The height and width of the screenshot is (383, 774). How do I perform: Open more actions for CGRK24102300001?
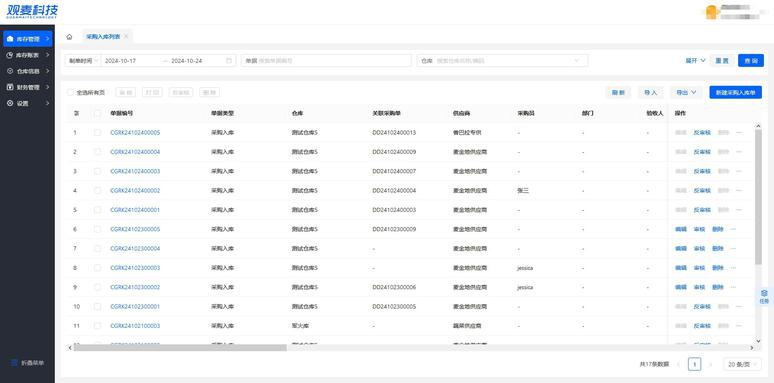tap(738, 306)
